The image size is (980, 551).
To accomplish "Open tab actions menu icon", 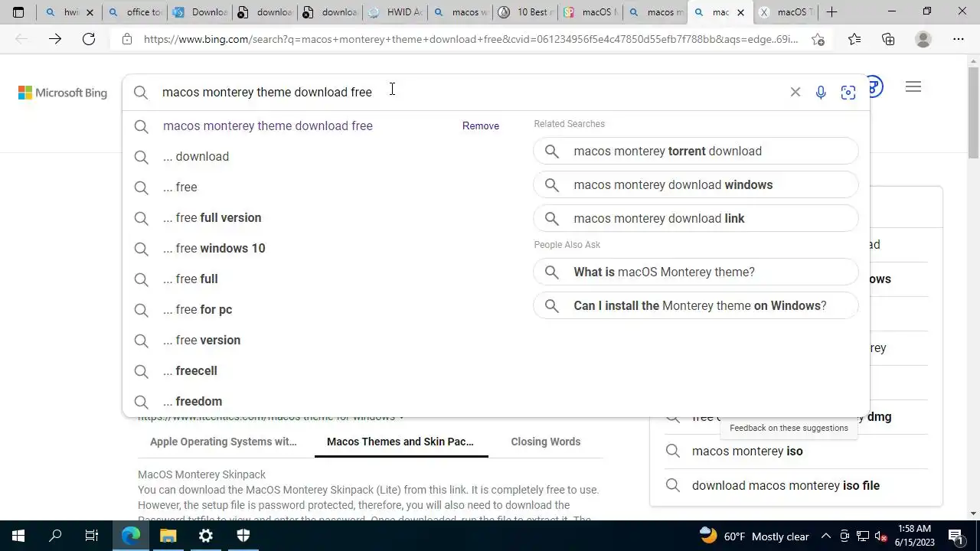I will 18,12.
